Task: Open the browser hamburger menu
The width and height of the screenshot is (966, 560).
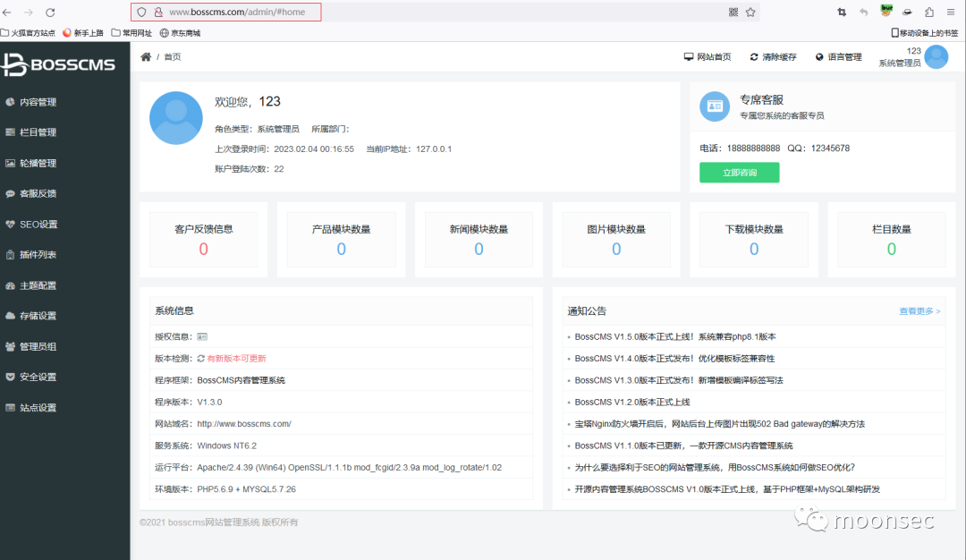Action: 951,13
